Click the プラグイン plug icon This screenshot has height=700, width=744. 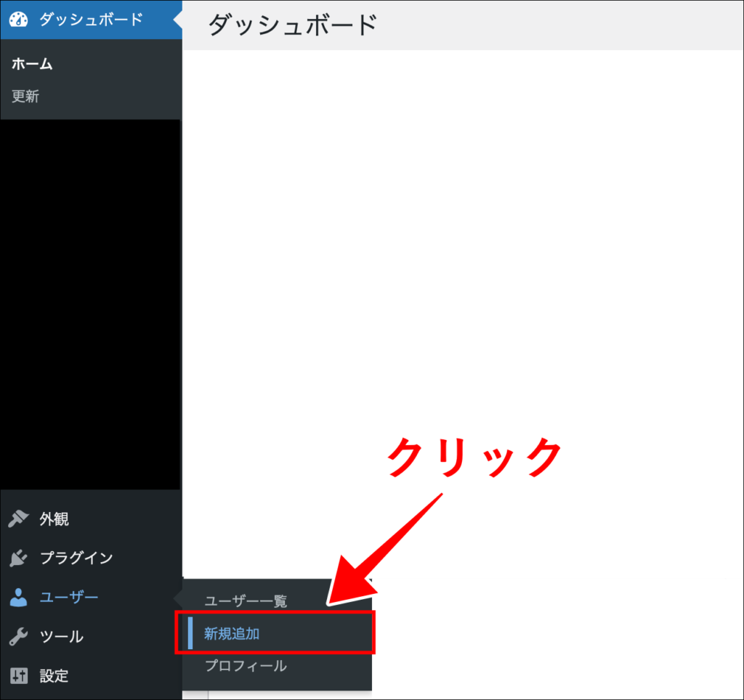18,558
